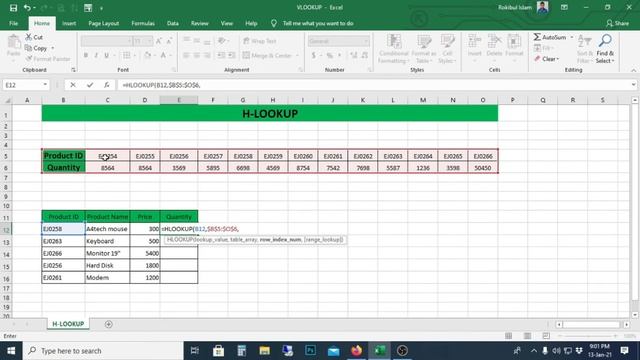
Task: Switch to the Page Layout tab
Action: pyautogui.click(x=104, y=24)
